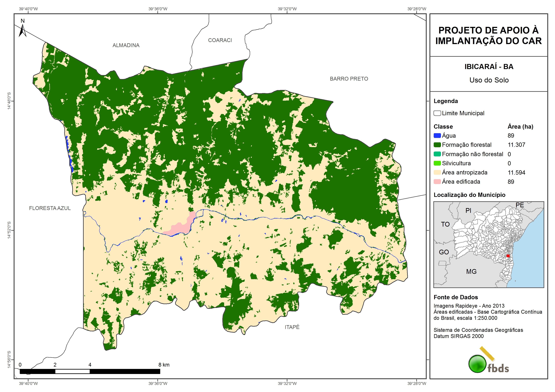Image resolution: width=555 pixels, height=392 pixels.
Task: Click the ITAPÉ municipality label
Action: (292, 327)
